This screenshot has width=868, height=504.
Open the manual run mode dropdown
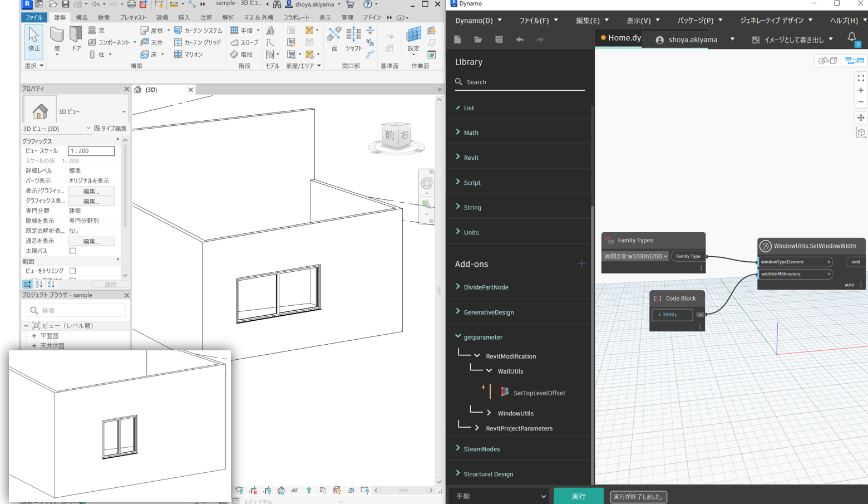point(500,496)
